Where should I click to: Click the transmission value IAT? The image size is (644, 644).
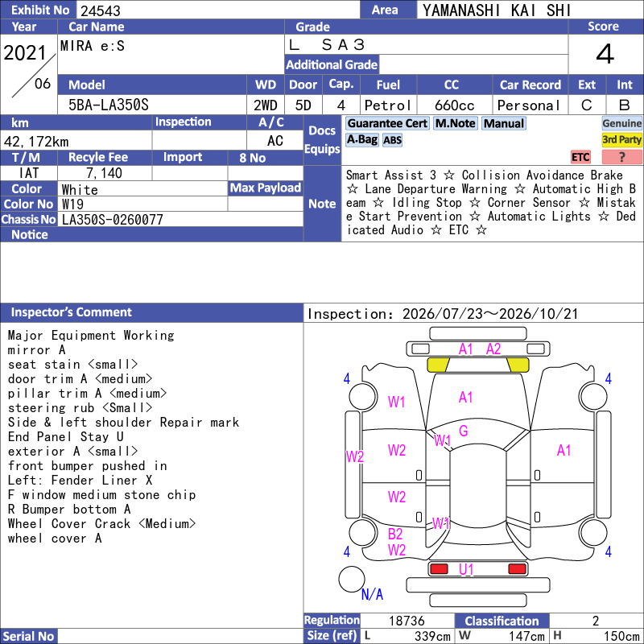[29, 173]
